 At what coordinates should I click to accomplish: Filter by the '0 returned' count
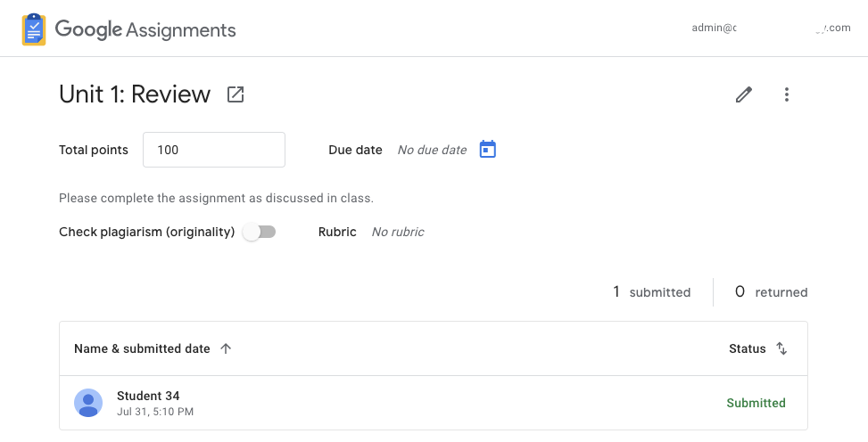(x=771, y=292)
